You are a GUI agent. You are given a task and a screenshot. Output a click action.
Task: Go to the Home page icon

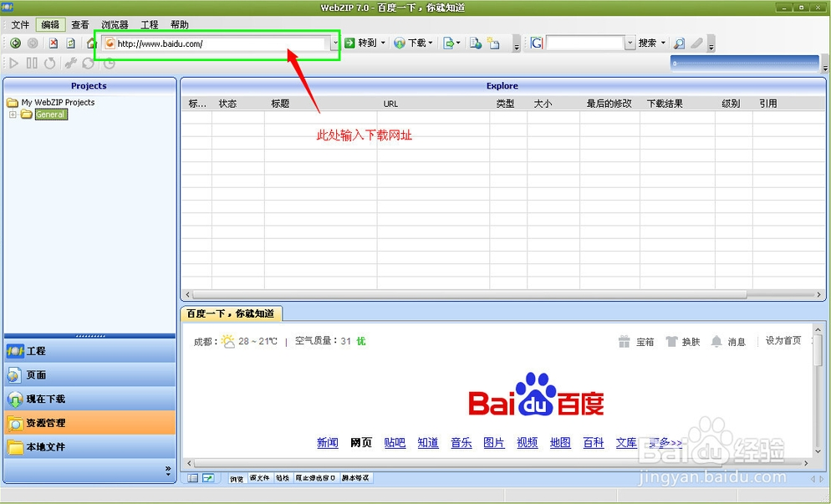point(91,43)
